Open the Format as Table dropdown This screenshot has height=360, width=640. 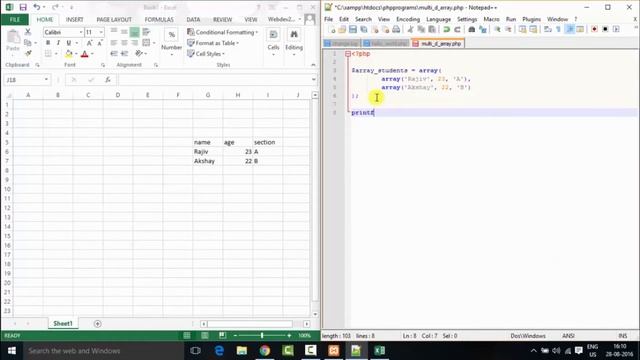(213, 43)
